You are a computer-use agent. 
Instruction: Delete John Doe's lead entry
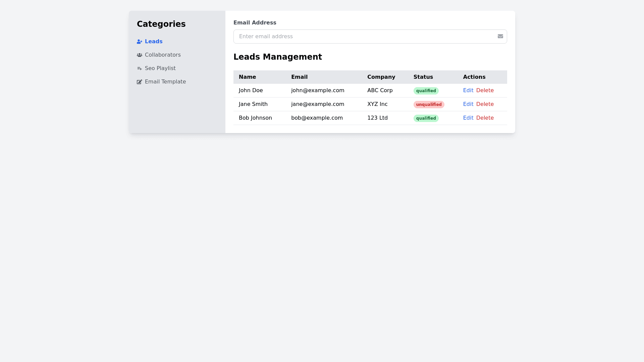(485, 90)
